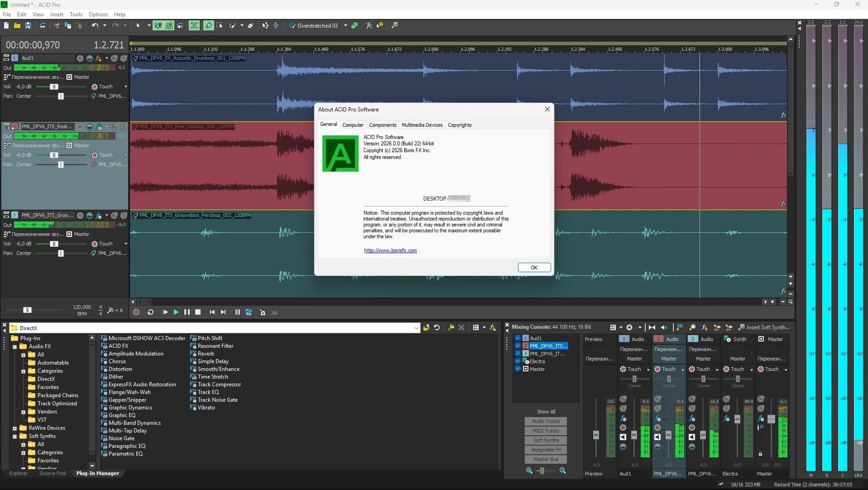Open Track FX on Aud1 track

click(x=98, y=58)
